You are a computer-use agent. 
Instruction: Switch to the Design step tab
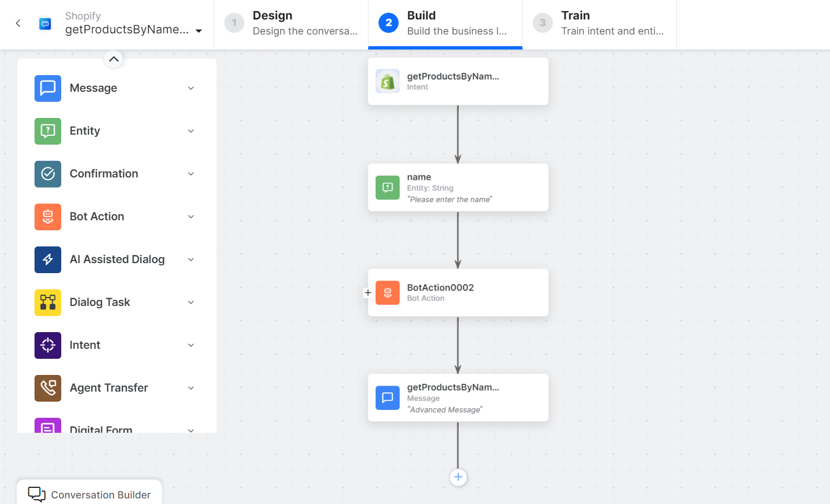291,23
